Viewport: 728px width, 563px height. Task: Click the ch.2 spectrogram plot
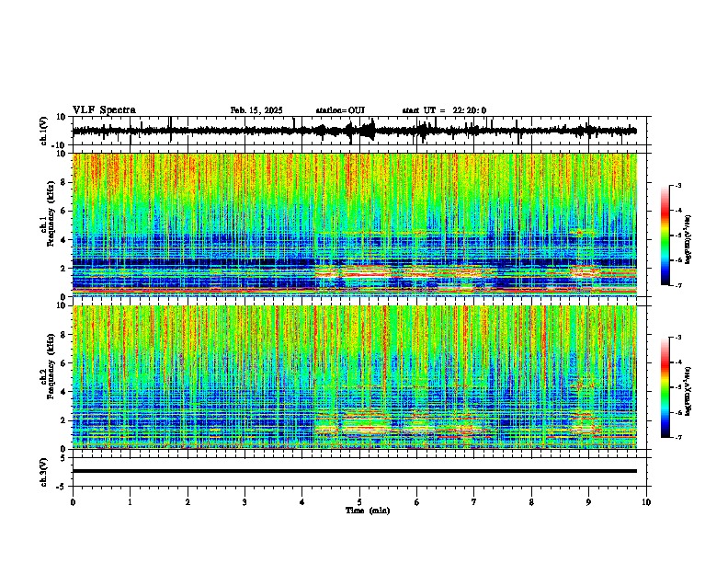[355, 377]
